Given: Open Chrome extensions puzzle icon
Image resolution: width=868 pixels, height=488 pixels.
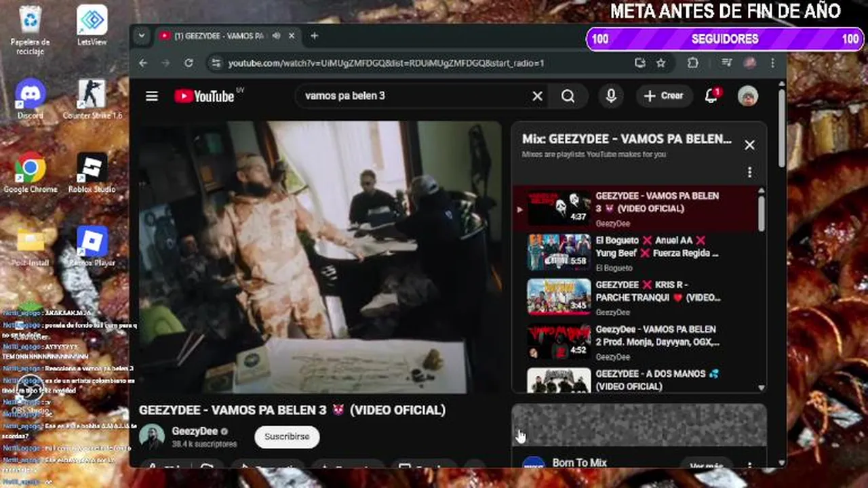Looking at the screenshot, I should tap(692, 63).
